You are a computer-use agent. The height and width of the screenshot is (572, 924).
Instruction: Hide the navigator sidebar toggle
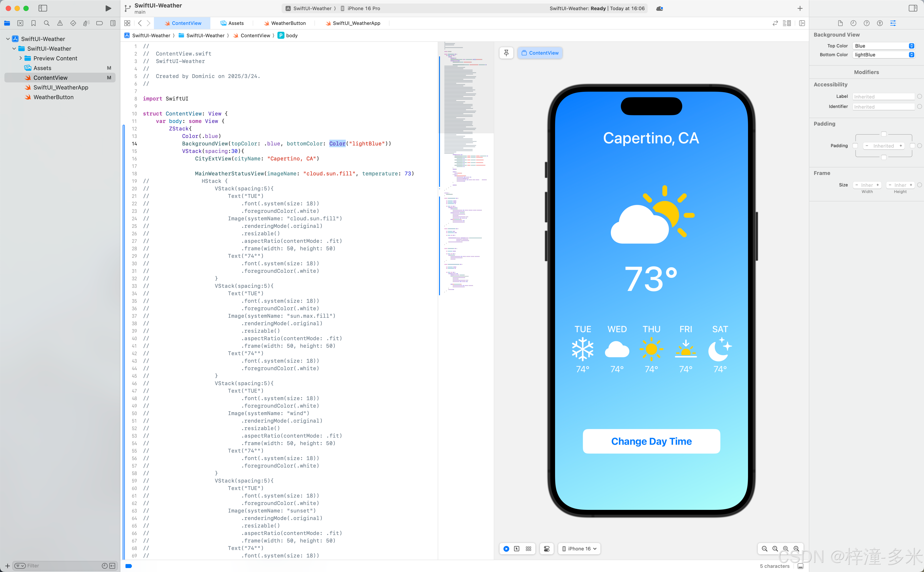point(43,8)
